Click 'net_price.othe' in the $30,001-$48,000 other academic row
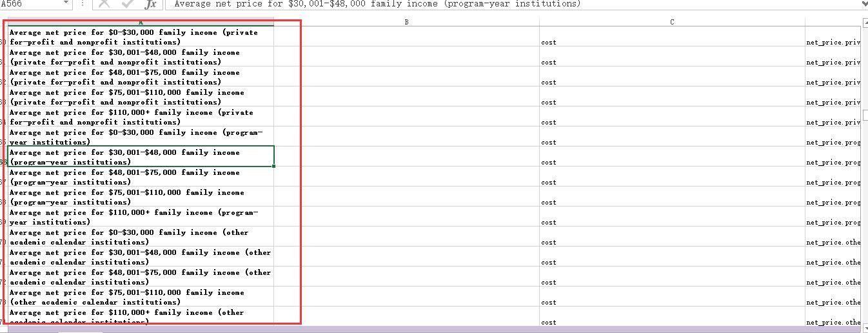This screenshot has height=333, width=868. pyautogui.click(x=833, y=263)
